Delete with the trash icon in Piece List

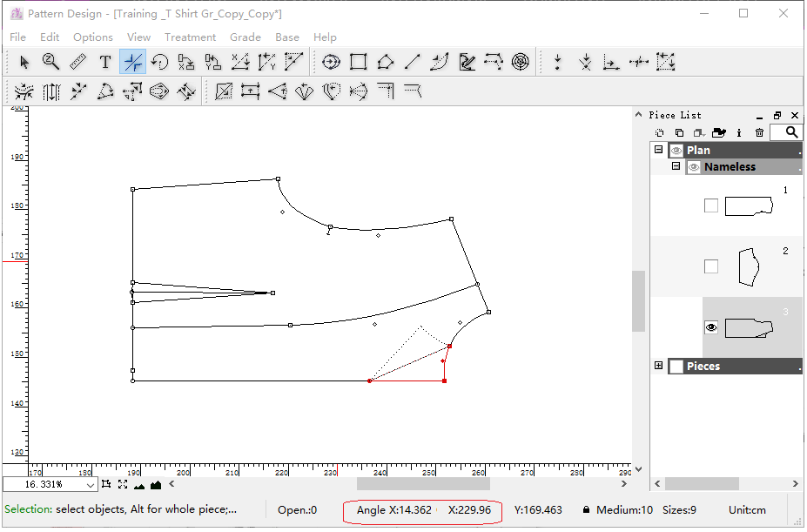(x=759, y=132)
